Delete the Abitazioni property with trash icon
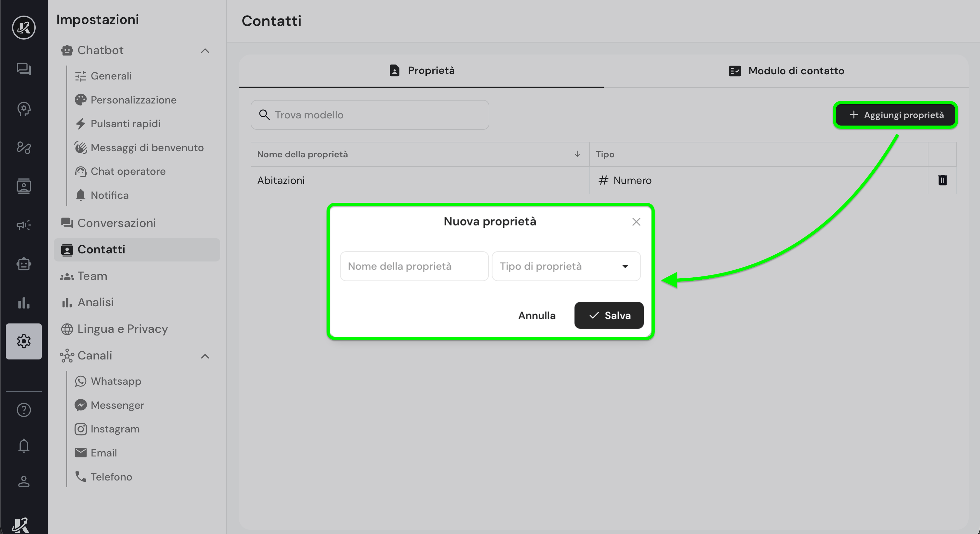Screen dimensions: 980x534 tap(942, 180)
